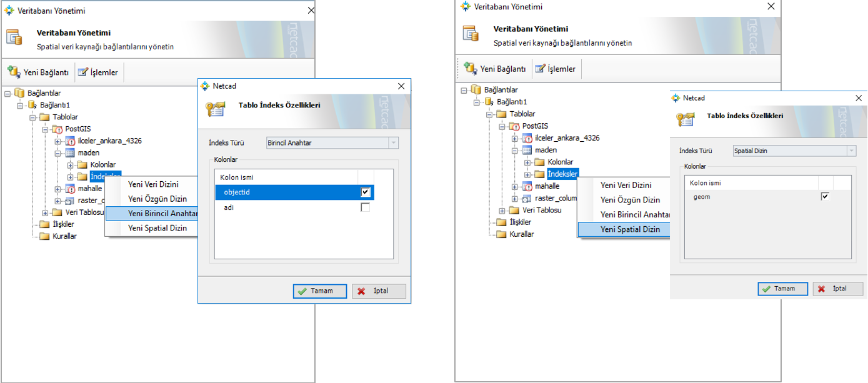
Task: Click İptal in Birincil Anahtar dialog
Action: click(379, 291)
